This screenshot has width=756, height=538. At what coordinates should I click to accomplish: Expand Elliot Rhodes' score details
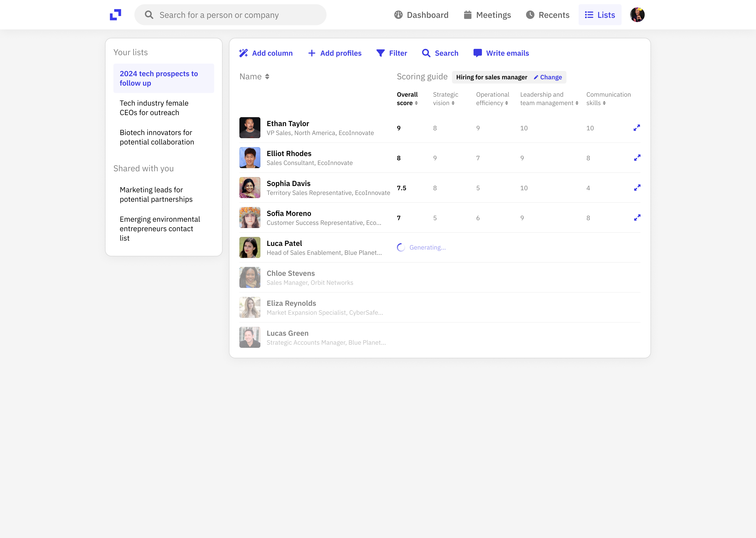637,158
